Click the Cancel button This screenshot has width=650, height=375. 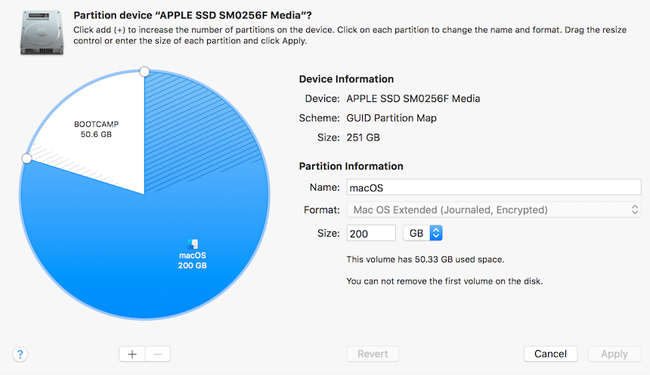click(550, 354)
